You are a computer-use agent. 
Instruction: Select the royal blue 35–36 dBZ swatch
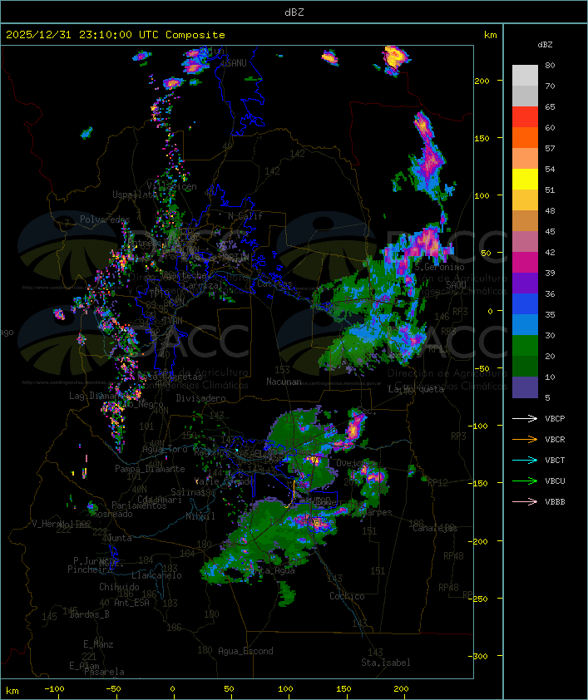[525, 304]
